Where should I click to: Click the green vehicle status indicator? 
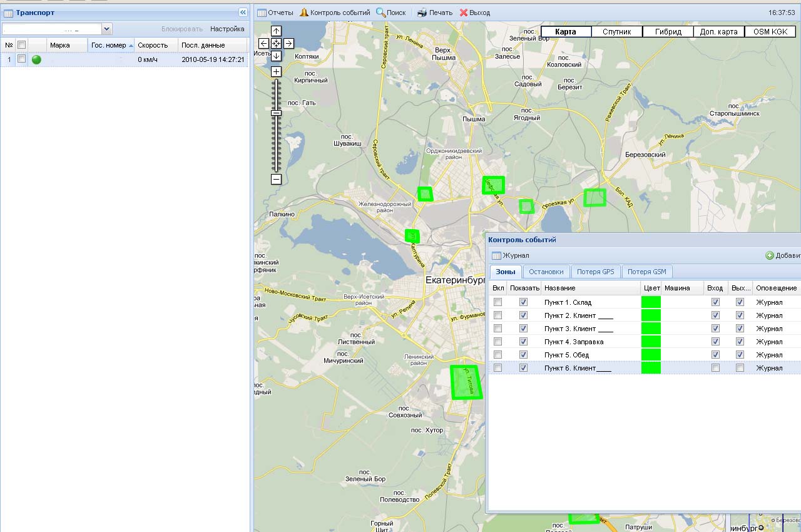click(x=36, y=59)
